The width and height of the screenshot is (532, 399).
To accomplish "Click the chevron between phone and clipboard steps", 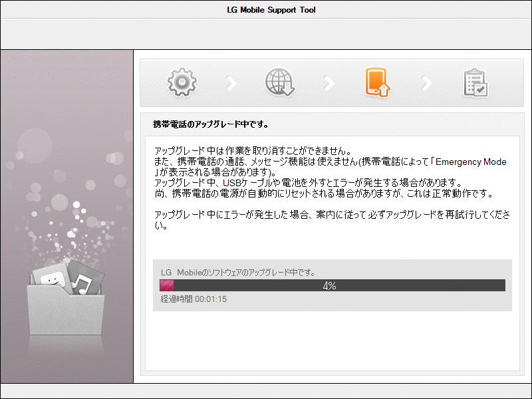I will [426, 82].
